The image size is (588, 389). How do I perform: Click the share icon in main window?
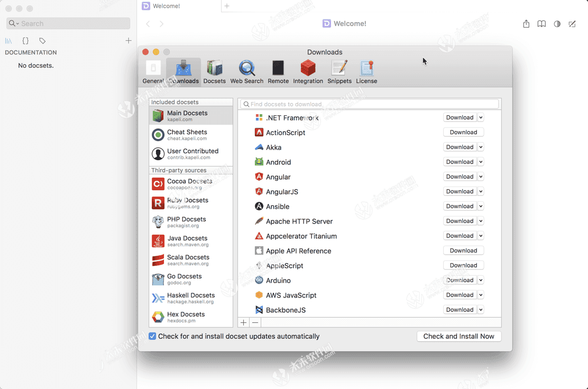[526, 24]
